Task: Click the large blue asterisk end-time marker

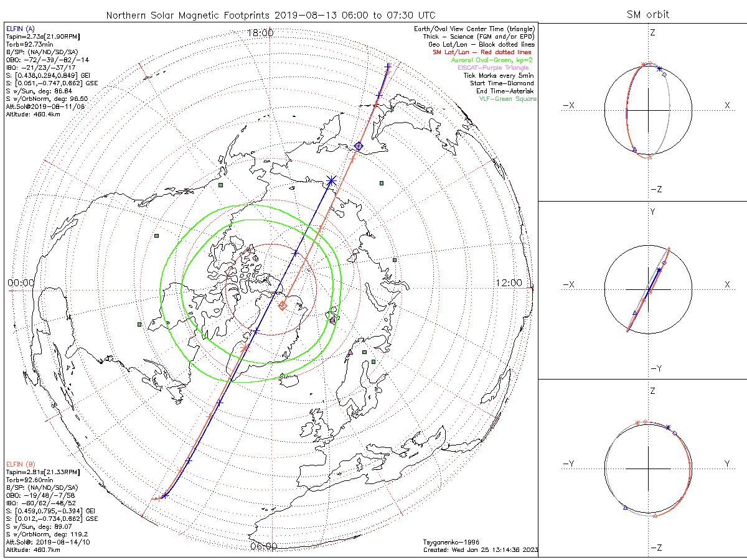Action: pyautogui.click(x=331, y=180)
